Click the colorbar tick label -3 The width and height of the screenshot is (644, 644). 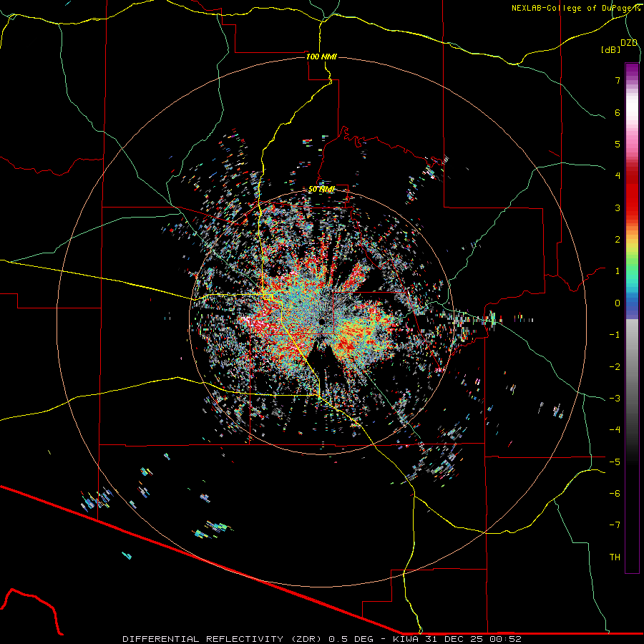(x=615, y=399)
